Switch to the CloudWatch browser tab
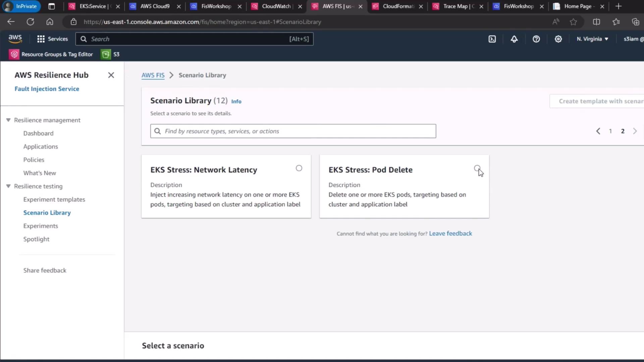Screen dimensions: 644x362 click(276, 6)
